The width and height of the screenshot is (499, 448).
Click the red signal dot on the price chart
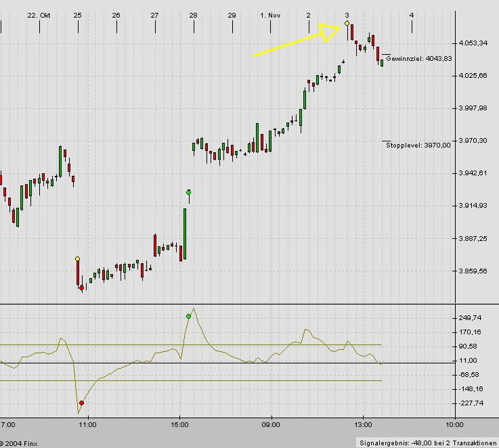(x=82, y=288)
